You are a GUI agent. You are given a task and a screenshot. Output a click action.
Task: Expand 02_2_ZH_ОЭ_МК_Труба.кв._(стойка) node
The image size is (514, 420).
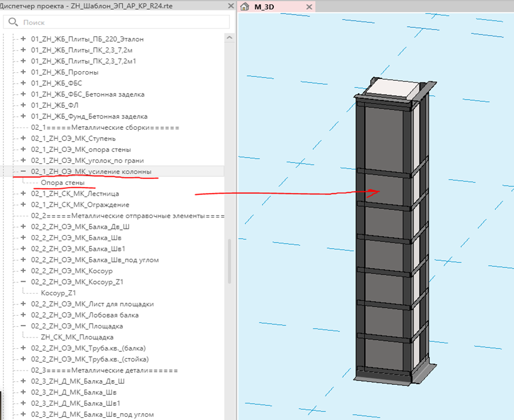23,359
